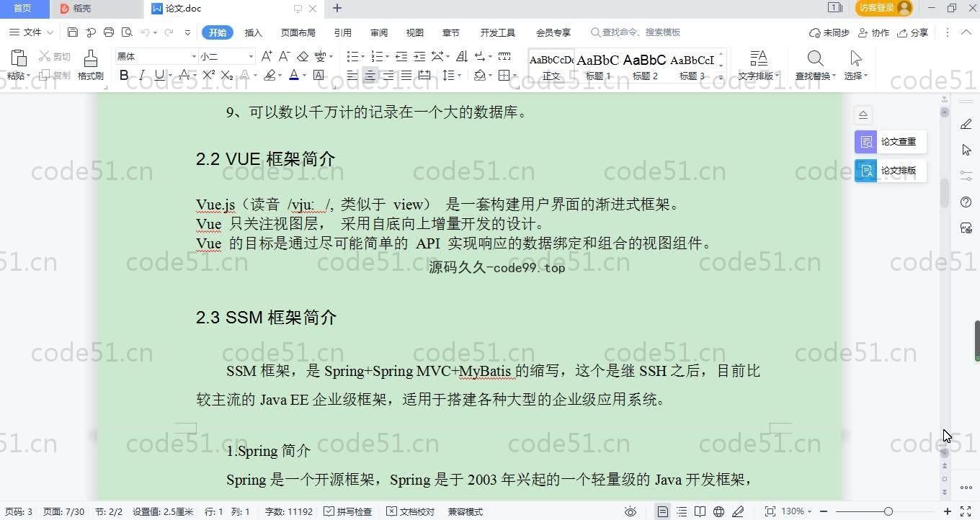Open the font size dropdown (小二)
Viewport: 980px width, 520px height.
click(251, 56)
